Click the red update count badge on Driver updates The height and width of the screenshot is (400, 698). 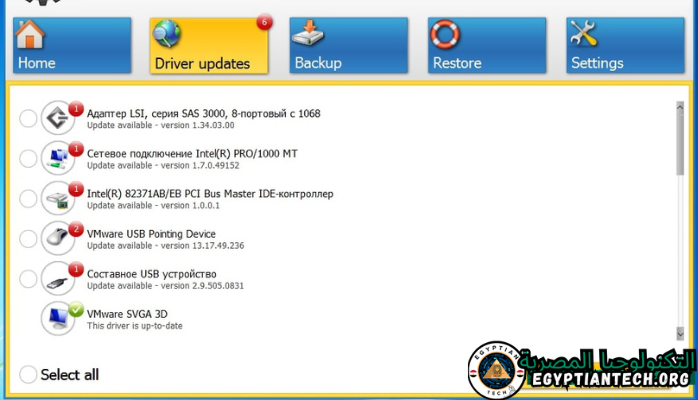(x=264, y=22)
